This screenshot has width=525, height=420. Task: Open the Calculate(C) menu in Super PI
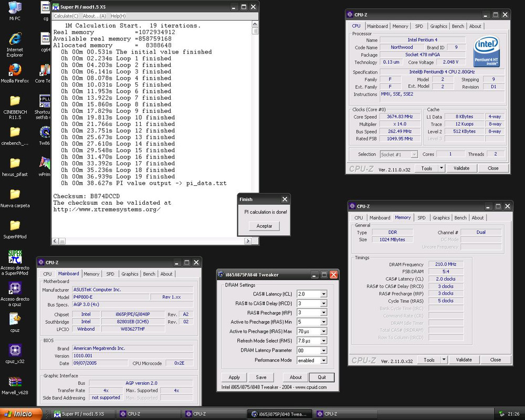[x=66, y=16]
